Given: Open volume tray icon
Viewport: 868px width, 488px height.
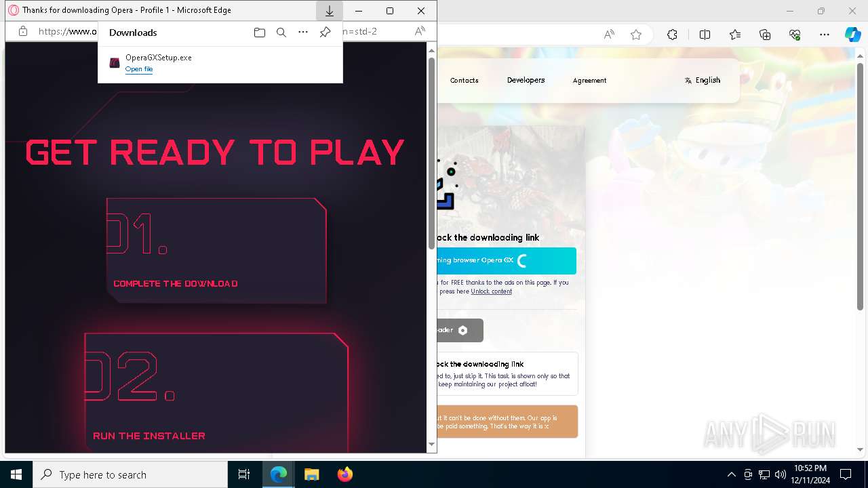Looking at the screenshot, I should 781,474.
